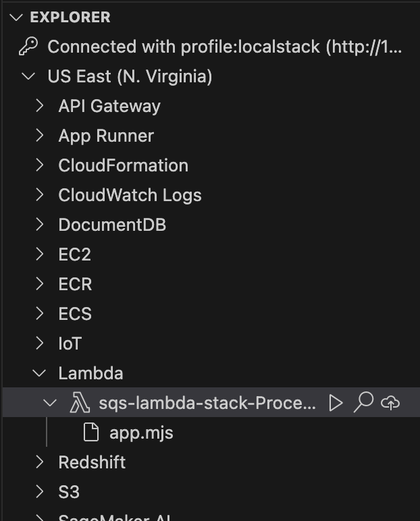Viewport: 420px width, 521px height.
Task: Click the Connected with profile:localstack label
Action: [224, 47]
